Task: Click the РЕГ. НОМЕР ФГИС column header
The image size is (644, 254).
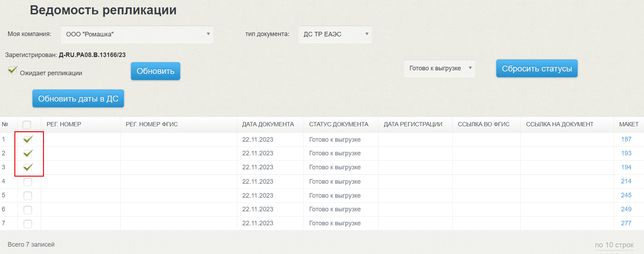Action: tap(152, 124)
